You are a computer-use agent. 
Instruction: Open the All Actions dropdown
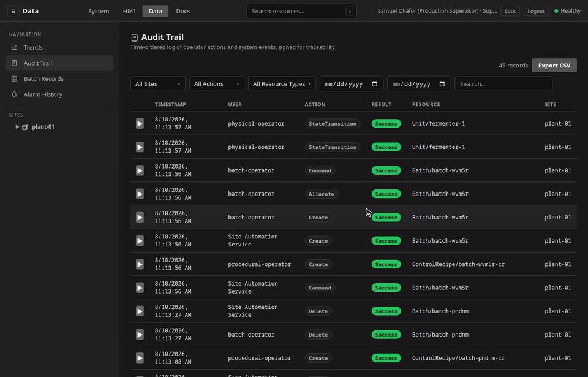pyautogui.click(x=216, y=84)
